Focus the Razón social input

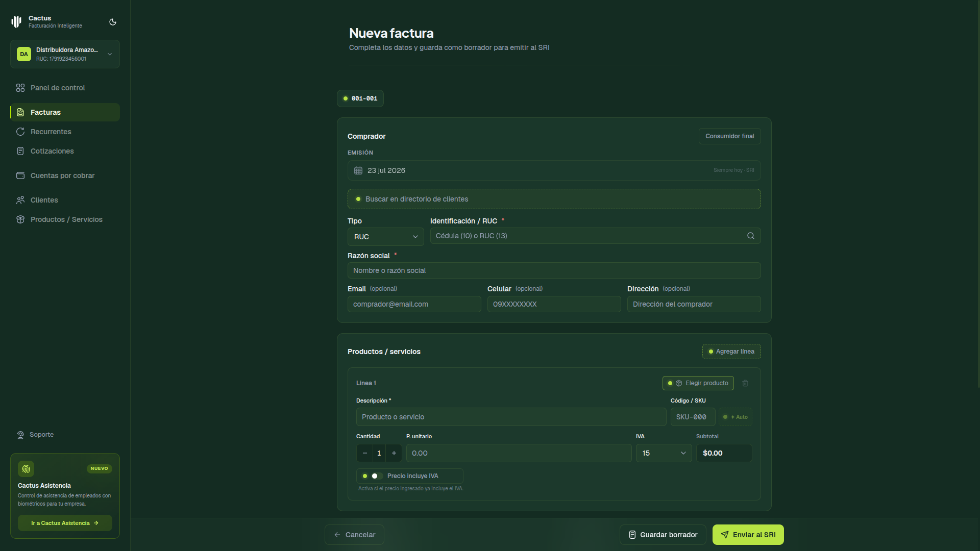point(554,270)
